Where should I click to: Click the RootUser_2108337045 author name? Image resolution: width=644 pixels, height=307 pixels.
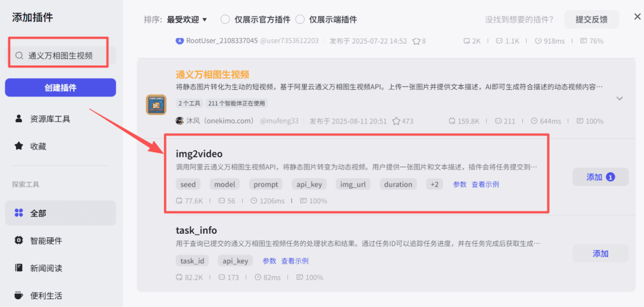click(x=222, y=41)
